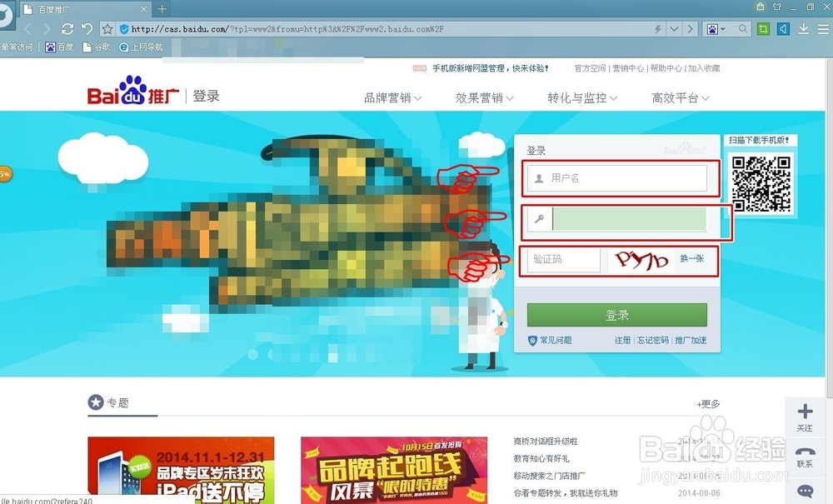Open the address bar history dropdown arrow
Screen dimensions: 833x504
coord(674,28)
